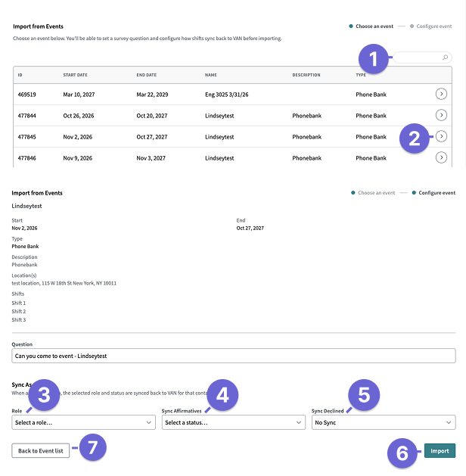The height and width of the screenshot is (476, 466).
Task: Open event 469519 with its arrow icon
Action: (x=441, y=94)
